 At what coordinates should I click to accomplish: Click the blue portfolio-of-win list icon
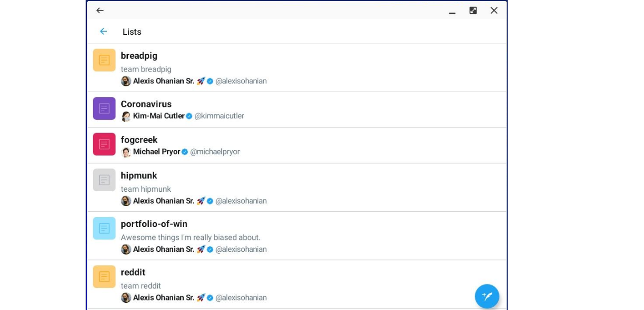point(104,228)
